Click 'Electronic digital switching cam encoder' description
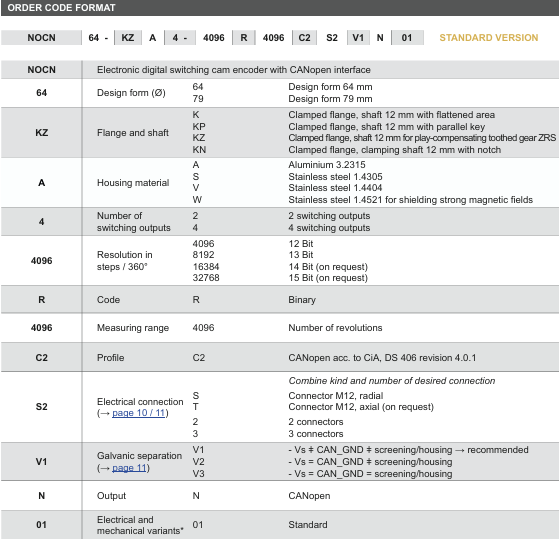Screen dimensions: 559x539 (234, 70)
